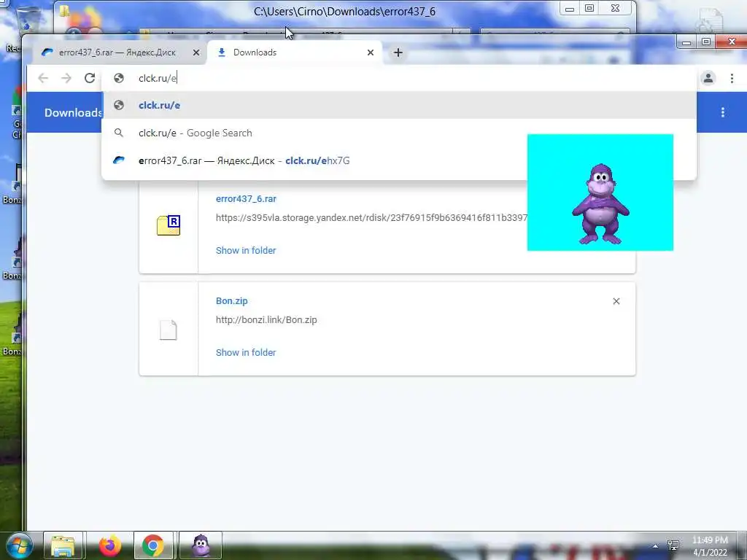Open the Bon.zip download link
The height and width of the screenshot is (560, 747).
[231, 301]
